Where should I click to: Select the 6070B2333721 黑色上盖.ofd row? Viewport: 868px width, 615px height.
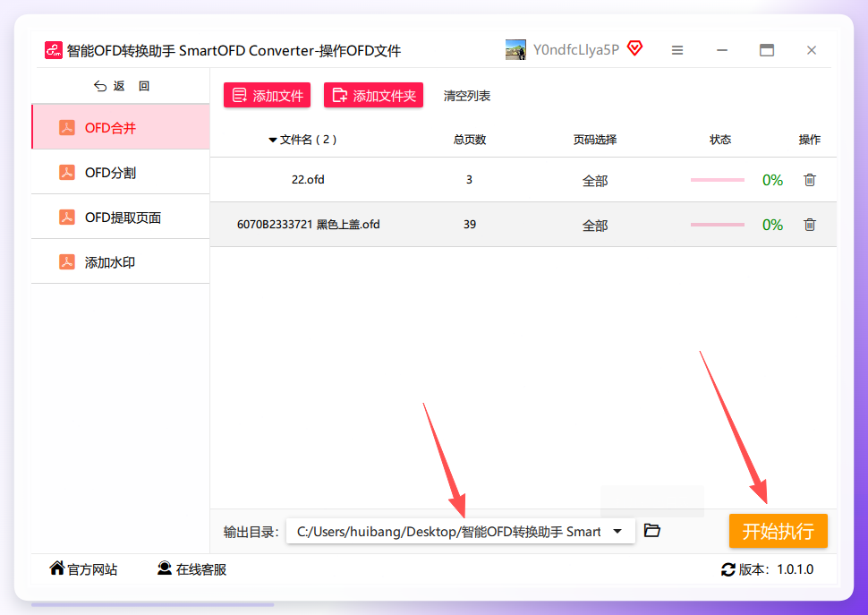point(523,224)
